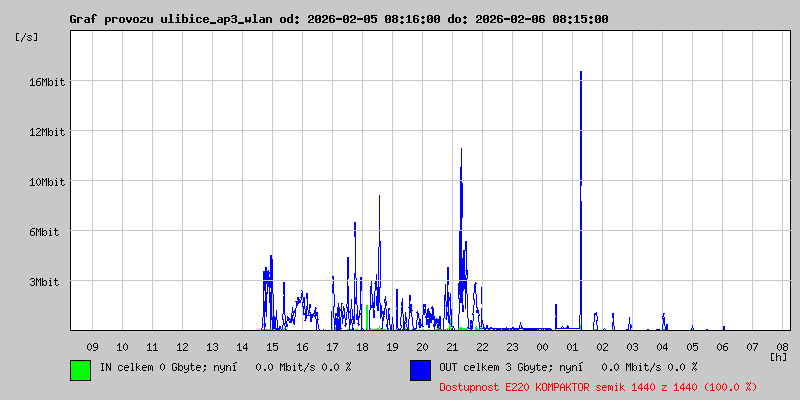Image resolution: width=800 pixels, height=400 pixels.
Task: Click the 01 hour tick label
Action: [572, 347]
